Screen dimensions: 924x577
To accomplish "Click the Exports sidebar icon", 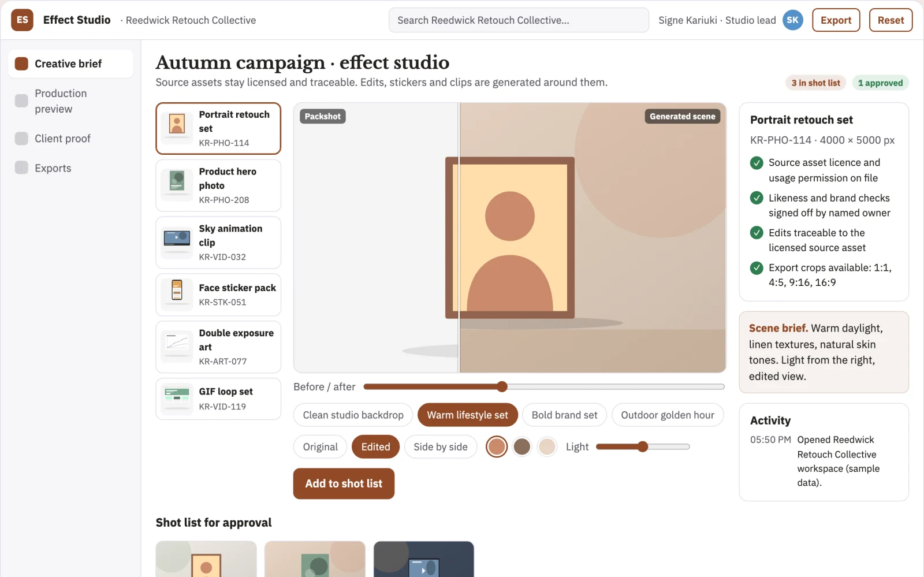I will 21,167.
